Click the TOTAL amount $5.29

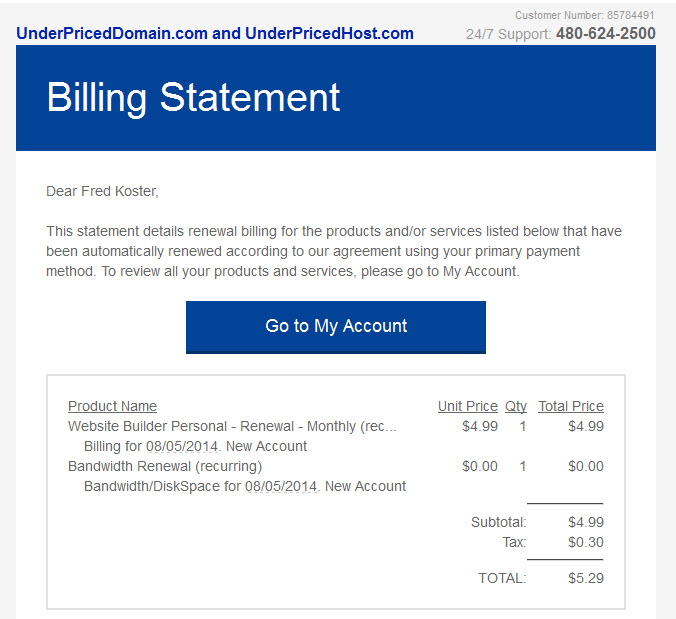pos(586,578)
